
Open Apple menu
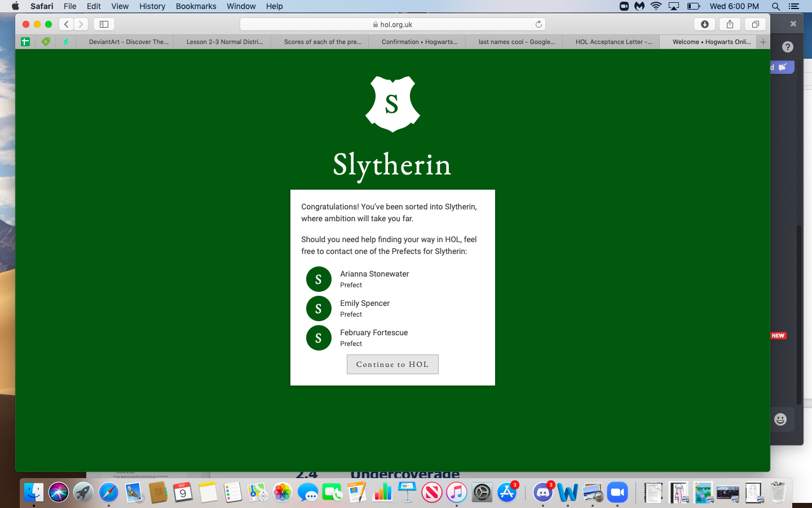point(15,6)
